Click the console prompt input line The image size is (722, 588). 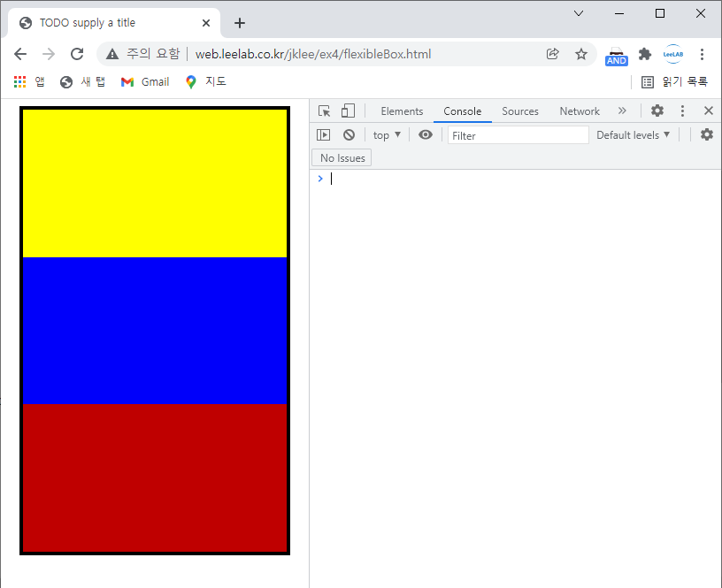click(516, 179)
